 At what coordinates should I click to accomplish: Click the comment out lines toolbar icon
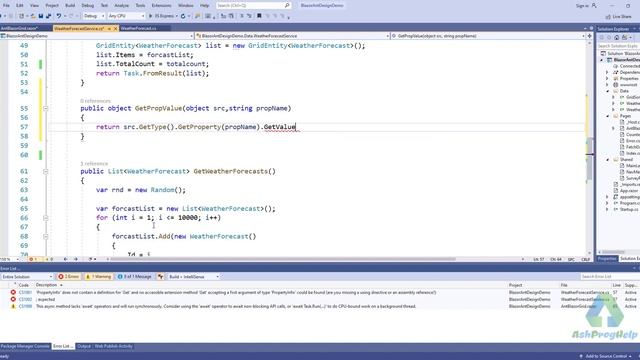pos(242,16)
